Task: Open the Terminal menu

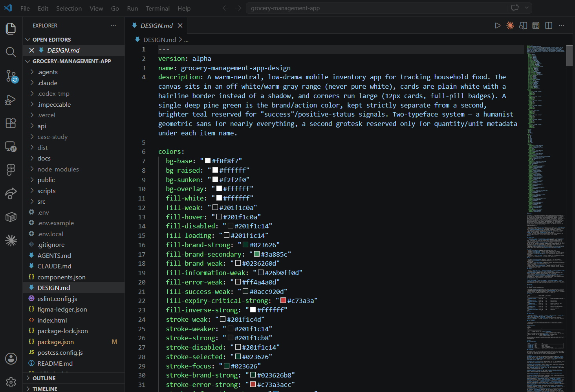Action: [x=157, y=8]
